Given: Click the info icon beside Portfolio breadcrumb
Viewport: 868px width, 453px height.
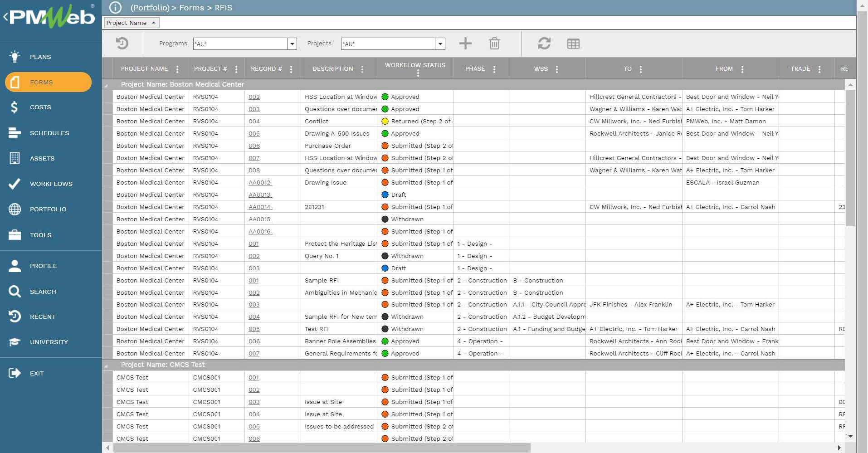Looking at the screenshot, I should coord(116,8).
